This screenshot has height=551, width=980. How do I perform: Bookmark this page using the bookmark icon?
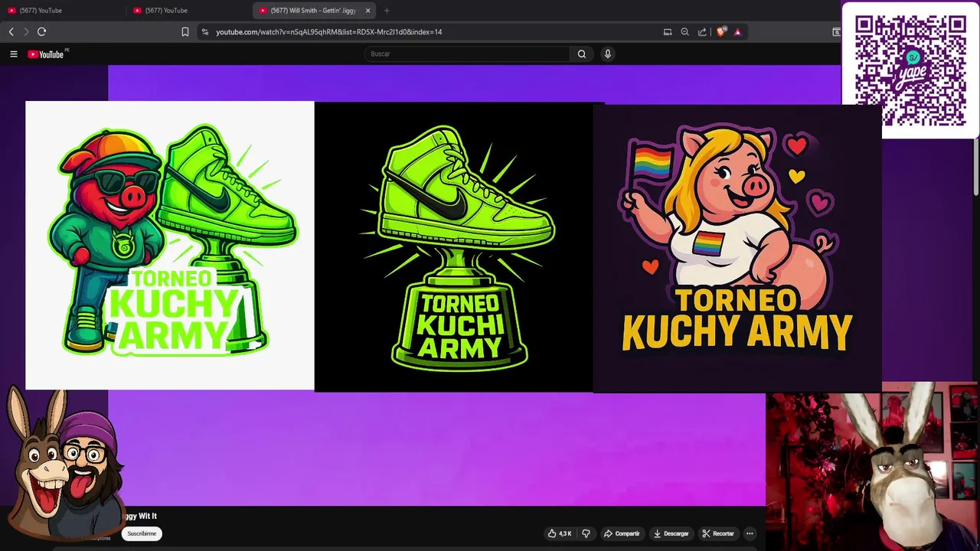pyautogui.click(x=185, y=31)
